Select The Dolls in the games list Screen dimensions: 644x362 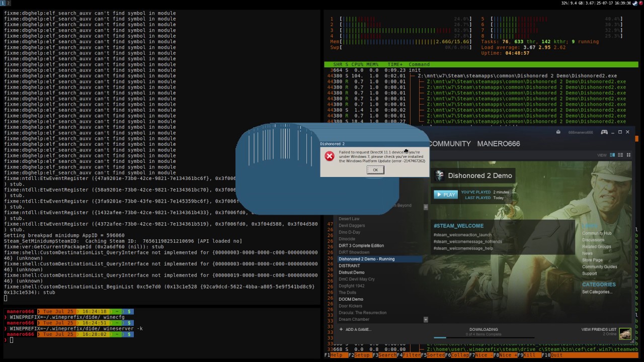click(348, 293)
